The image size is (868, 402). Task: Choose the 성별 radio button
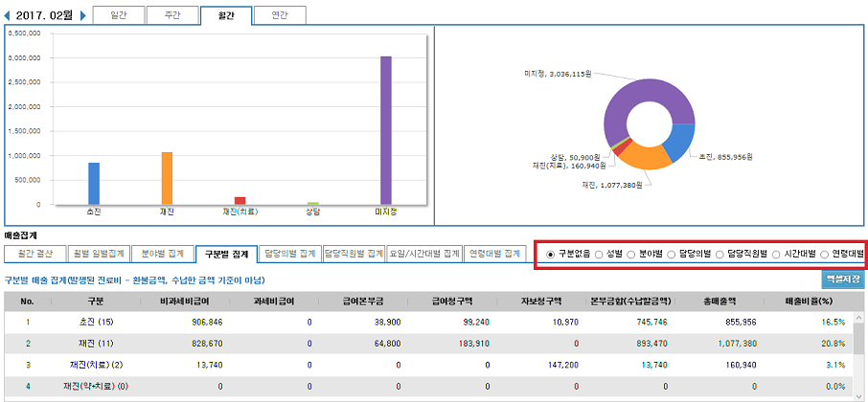(x=600, y=254)
